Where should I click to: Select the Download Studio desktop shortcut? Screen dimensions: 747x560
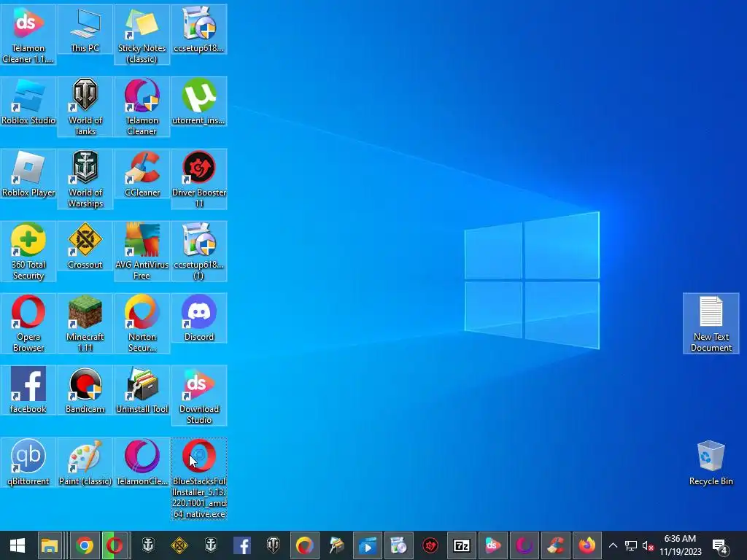198,396
